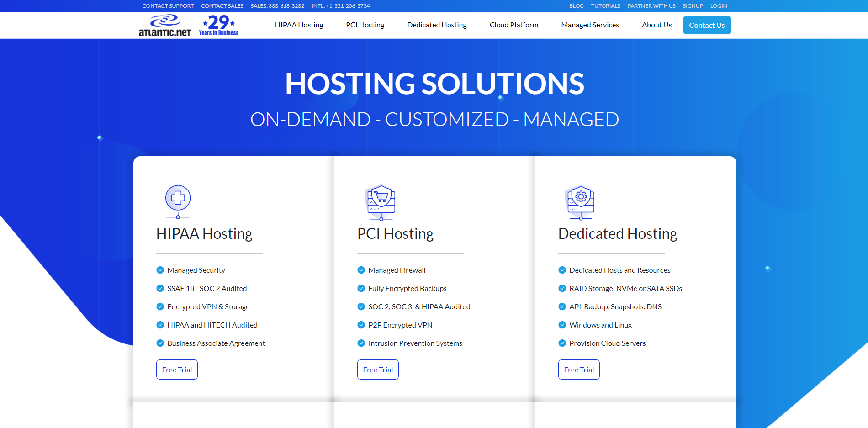
Task: Start the HIPAA Hosting Free Trial
Action: point(177,370)
